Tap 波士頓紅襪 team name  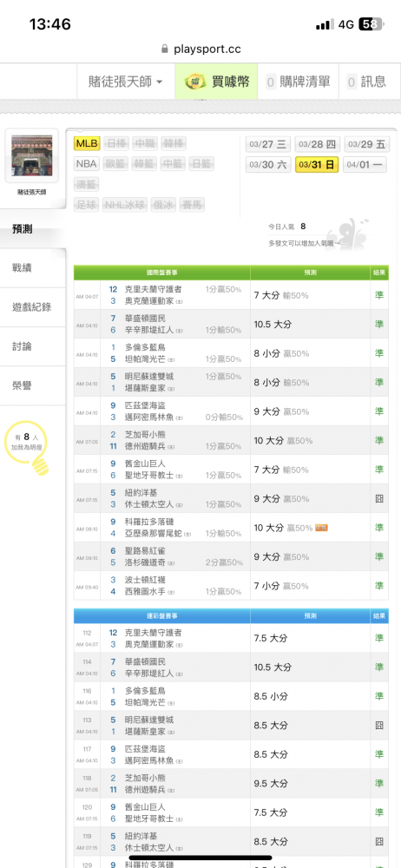click(145, 580)
